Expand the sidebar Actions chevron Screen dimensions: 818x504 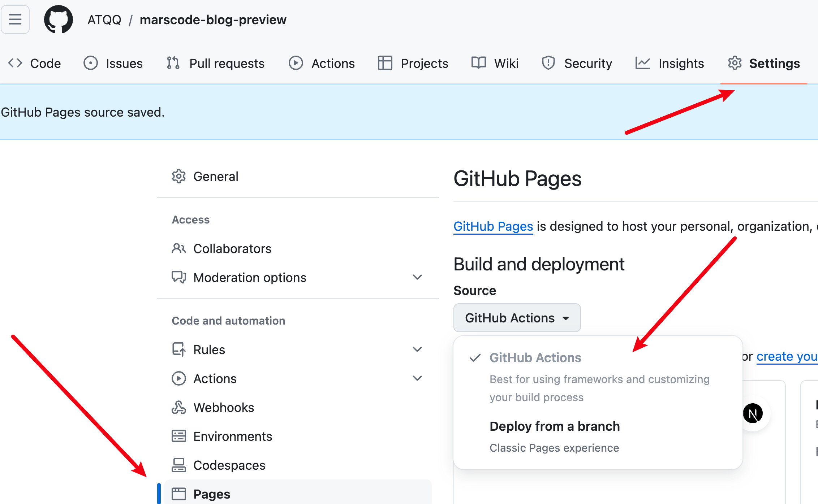[417, 379]
